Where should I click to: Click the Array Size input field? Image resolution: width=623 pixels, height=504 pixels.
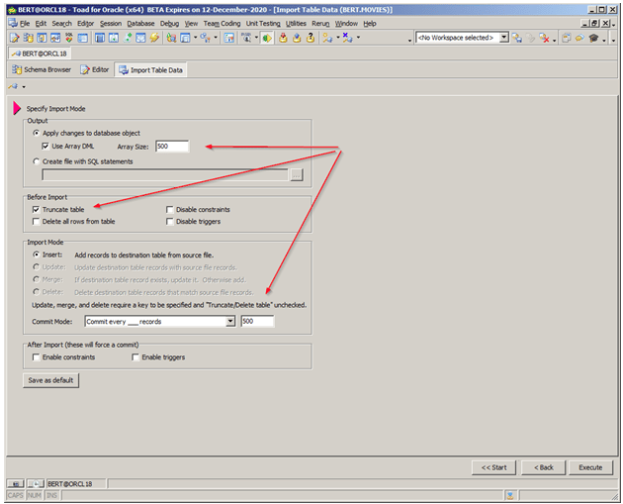pyautogui.click(x=172, y=146)
